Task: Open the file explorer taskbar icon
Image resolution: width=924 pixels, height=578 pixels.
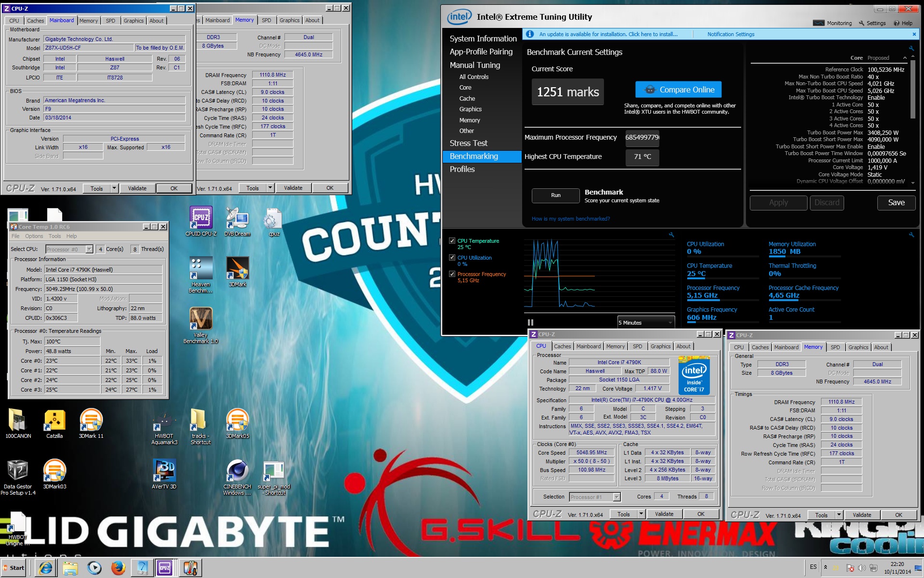Action: 70,568
